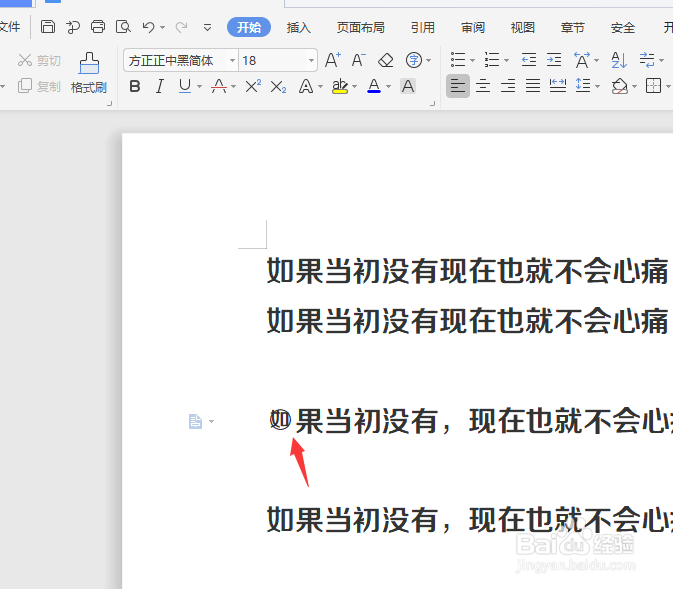Open highlight color dropdown arrow
The height and width of the screenshot is (589, 673).
point(355,87)
